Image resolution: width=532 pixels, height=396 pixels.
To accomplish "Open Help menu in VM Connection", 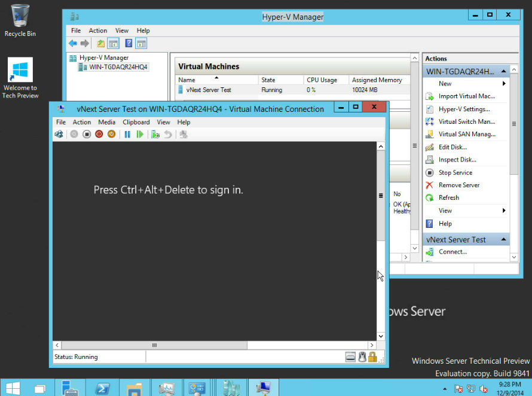I will [184, 122].
